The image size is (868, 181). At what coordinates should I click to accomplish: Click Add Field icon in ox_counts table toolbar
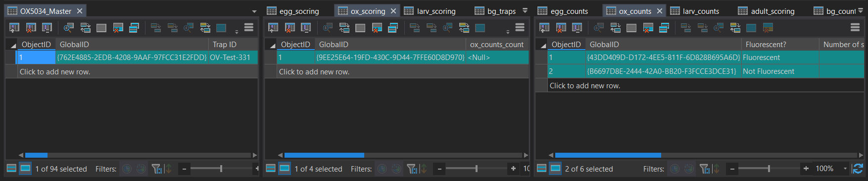[544, 28]
